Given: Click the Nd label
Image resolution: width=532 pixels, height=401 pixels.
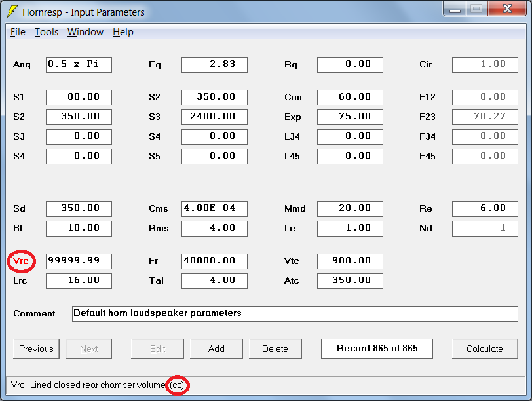Looking at the screenshot, I should click(x=426, y=228).
